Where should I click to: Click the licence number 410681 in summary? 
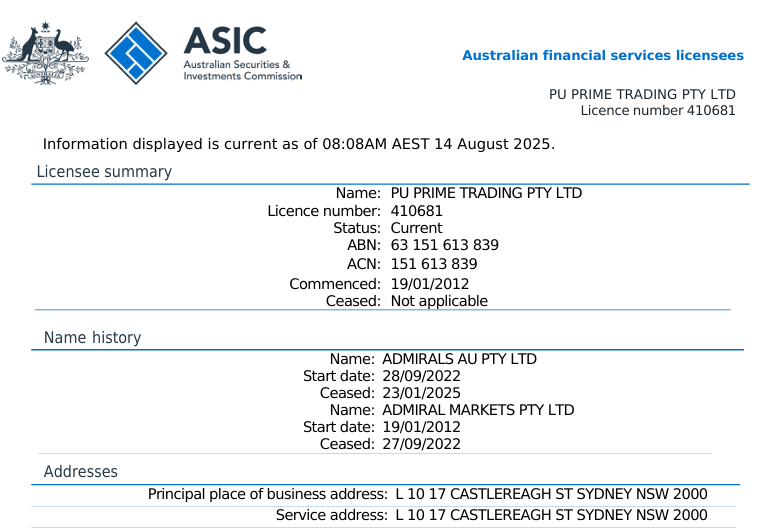point(416,211)
